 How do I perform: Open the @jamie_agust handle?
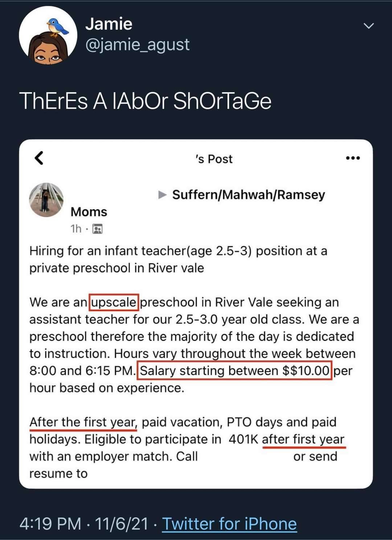pyautogui.click(x=137, y=45)
